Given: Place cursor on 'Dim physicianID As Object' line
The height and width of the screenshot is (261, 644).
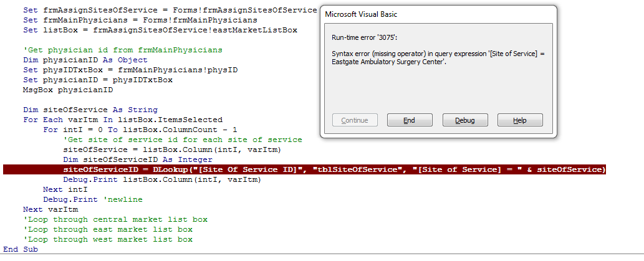Looking at the screenshot, I should [85, 60].
